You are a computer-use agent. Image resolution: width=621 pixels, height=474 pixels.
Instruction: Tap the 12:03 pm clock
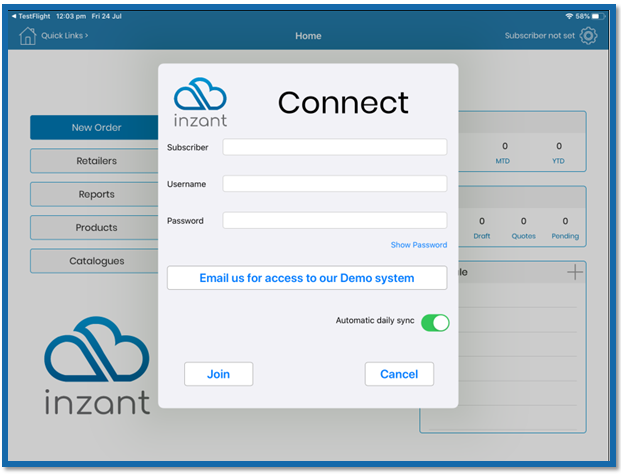tap(71, 16)
